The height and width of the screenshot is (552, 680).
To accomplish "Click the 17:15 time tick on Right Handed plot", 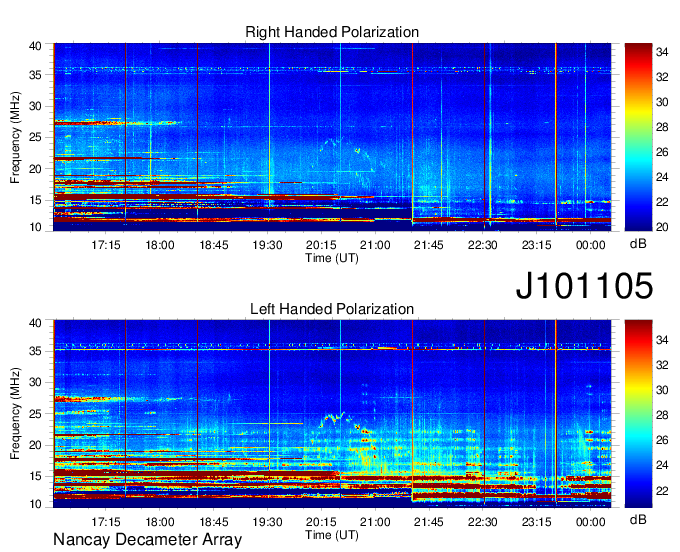I will point(106,245).
